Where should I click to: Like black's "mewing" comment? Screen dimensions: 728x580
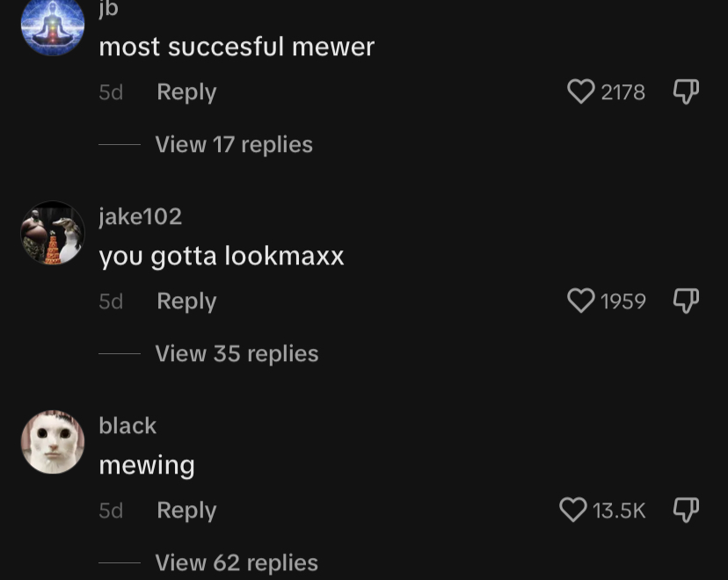click(x=573, y=510)
